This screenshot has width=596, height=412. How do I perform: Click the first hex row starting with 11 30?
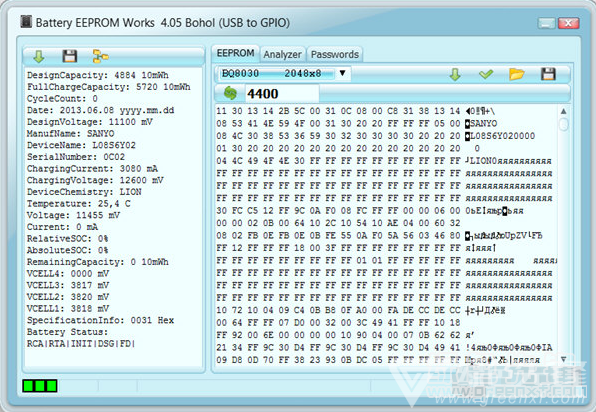click(338, 111)
